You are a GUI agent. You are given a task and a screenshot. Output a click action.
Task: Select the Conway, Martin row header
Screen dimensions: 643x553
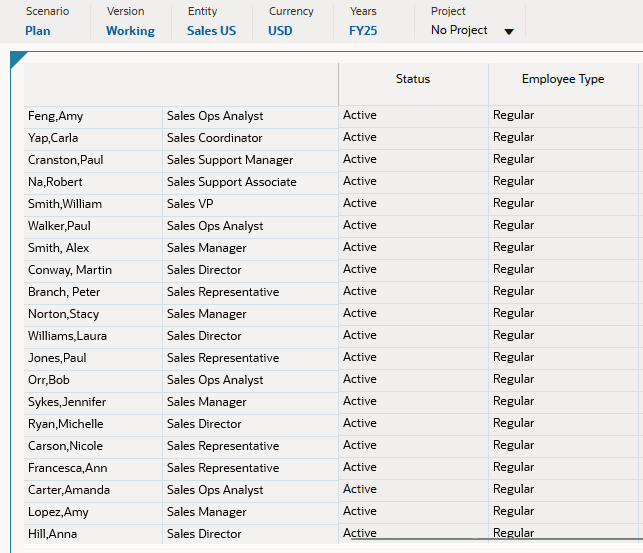tap(93, 271)
